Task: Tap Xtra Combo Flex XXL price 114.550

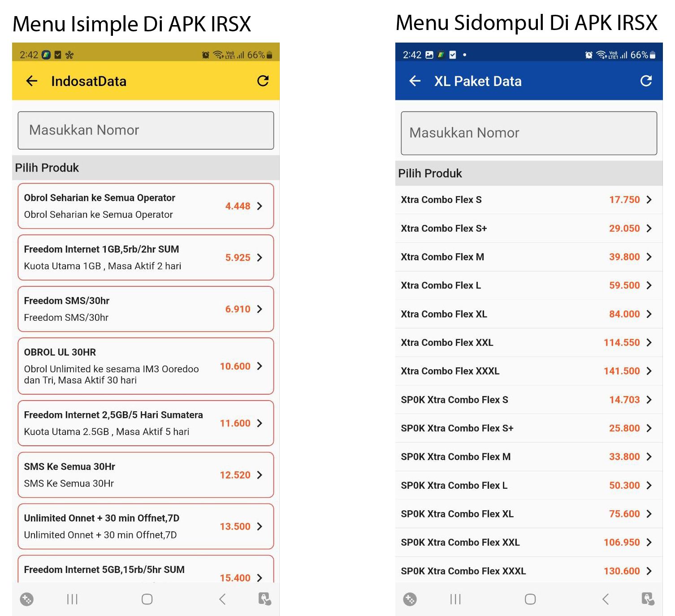Action: click(622, 343)
